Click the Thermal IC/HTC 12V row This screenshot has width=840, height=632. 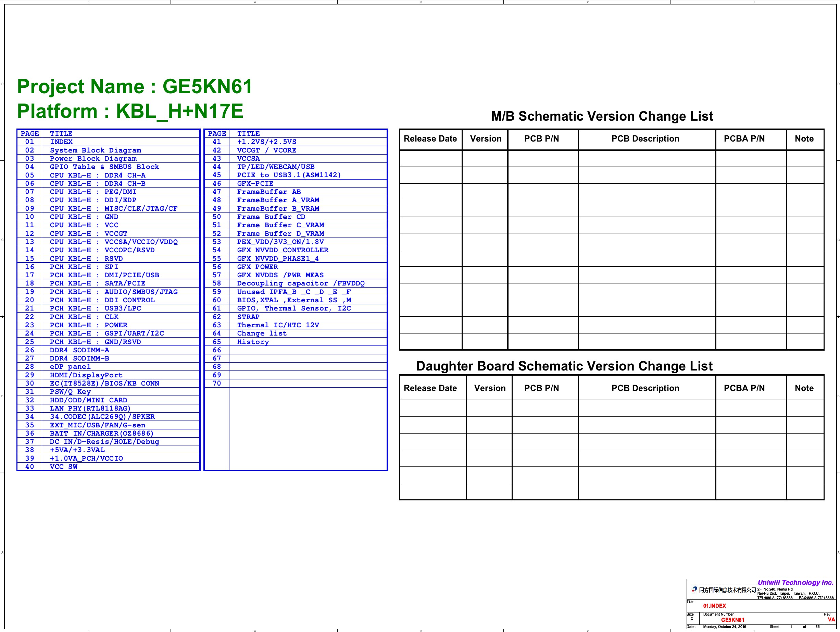[278, 325]
